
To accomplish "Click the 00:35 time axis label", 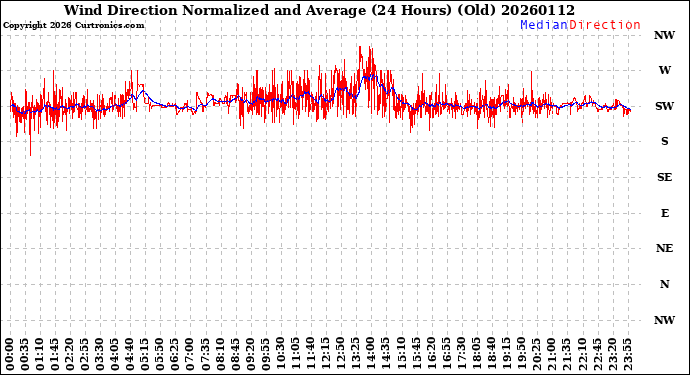I will tap(25, 355).
